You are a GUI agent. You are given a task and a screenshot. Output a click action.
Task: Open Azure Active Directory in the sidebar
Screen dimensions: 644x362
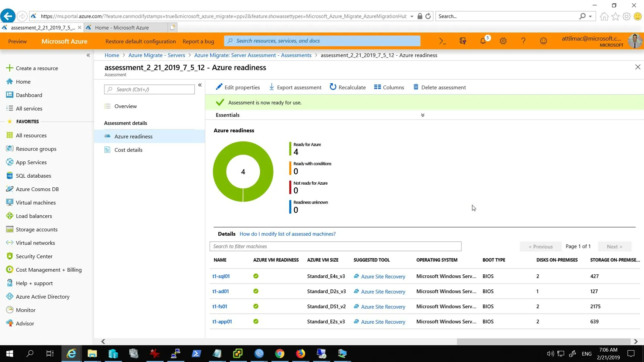pyautogui.click(x=42, y=297)
